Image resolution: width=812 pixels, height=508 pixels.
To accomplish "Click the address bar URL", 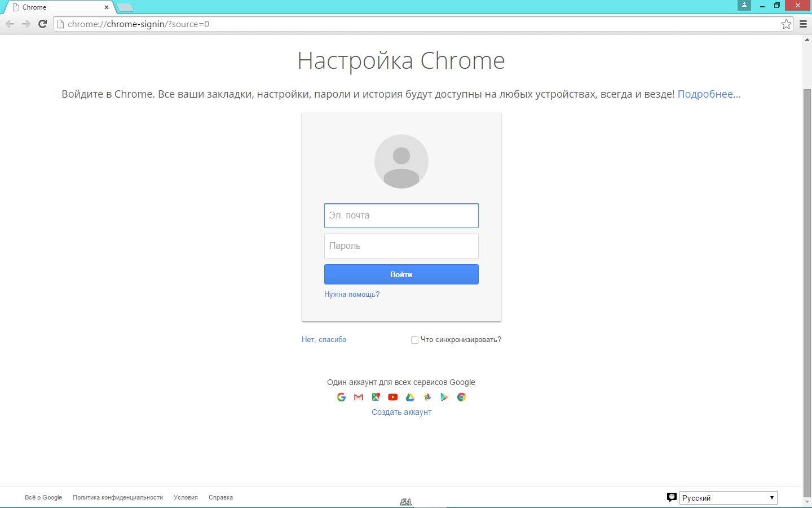I will point(138,24).
